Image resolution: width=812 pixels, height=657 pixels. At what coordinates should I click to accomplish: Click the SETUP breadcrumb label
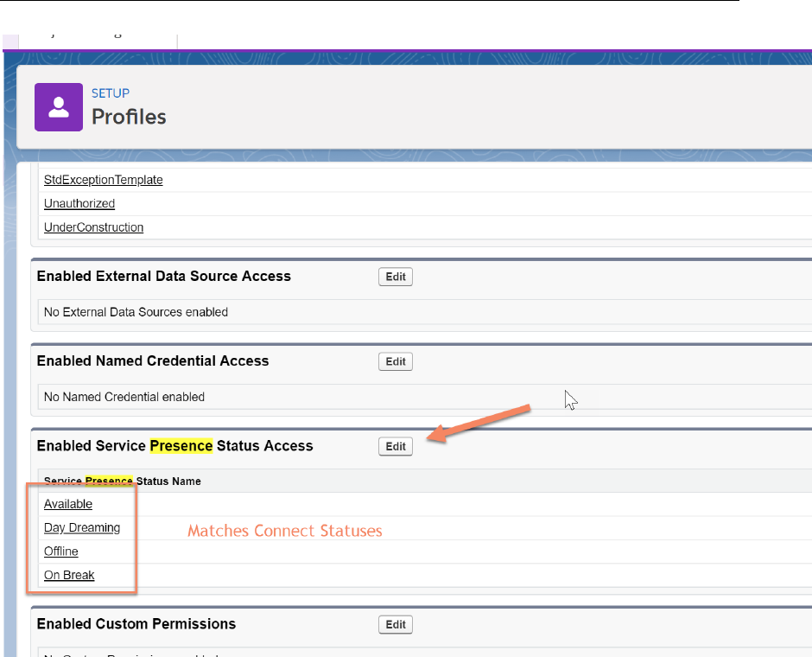pos(111,93)
